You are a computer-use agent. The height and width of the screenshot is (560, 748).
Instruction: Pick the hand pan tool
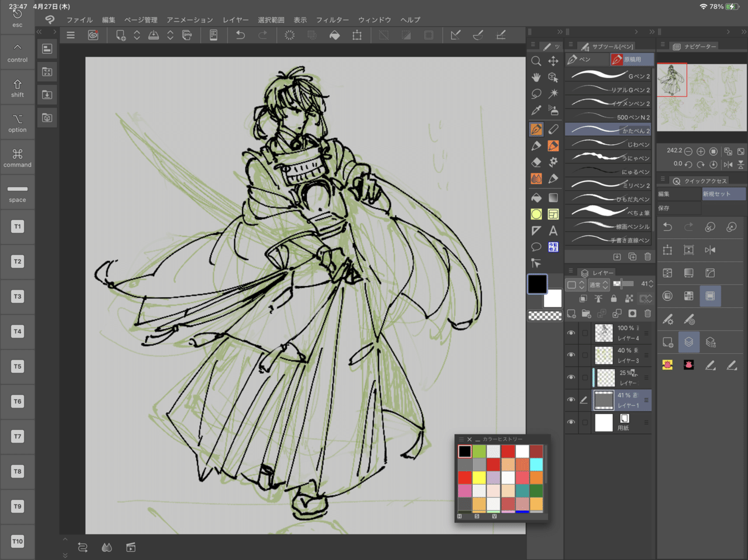tap(536, 77)
